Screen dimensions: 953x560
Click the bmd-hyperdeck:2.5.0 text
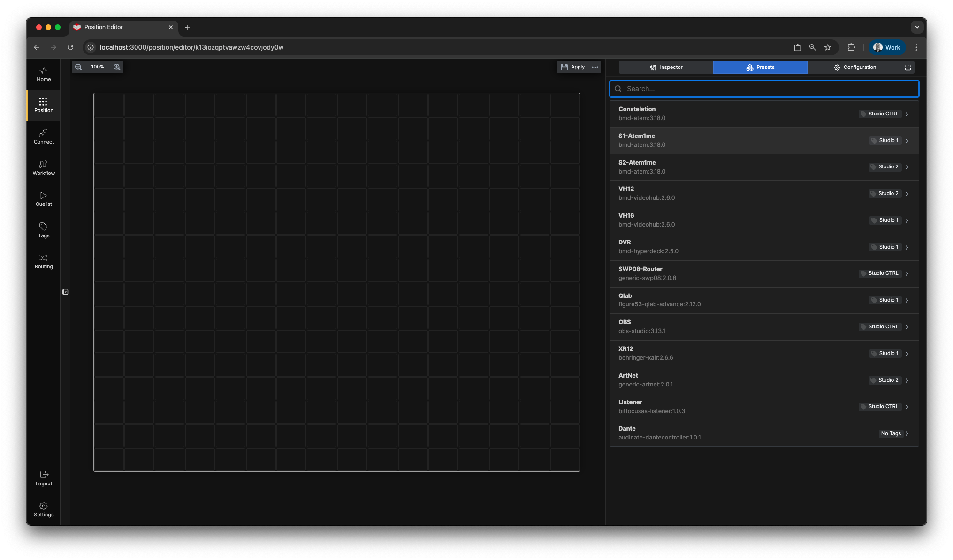pyautogui.click(x=648, y=251)
